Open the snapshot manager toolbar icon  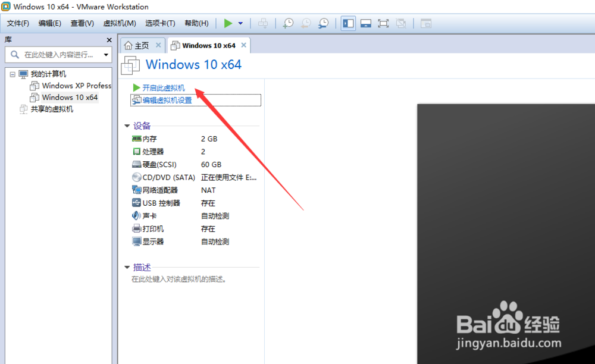323,24
